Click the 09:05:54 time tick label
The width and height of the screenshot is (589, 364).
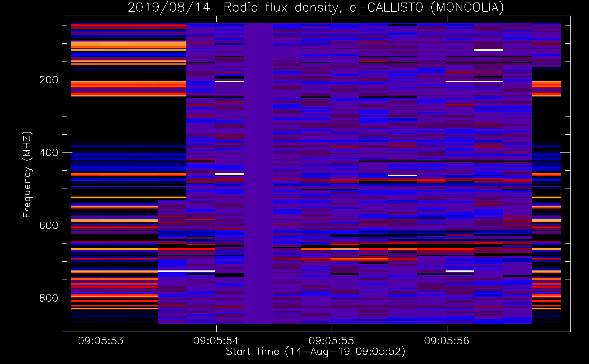[216, 341]
